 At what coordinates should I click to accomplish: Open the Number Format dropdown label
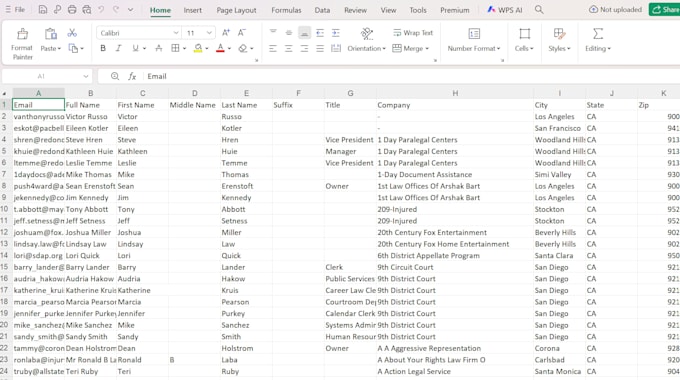(x=474, y=49)
